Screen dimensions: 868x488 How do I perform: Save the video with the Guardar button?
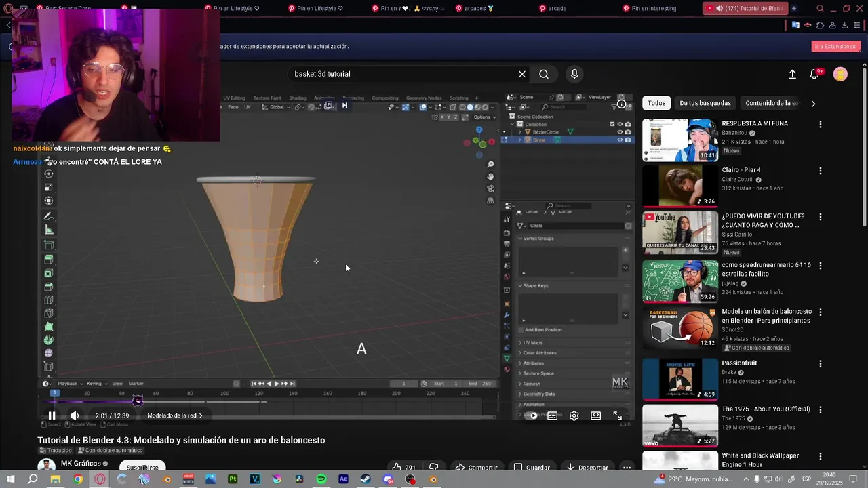pos(532,467)
